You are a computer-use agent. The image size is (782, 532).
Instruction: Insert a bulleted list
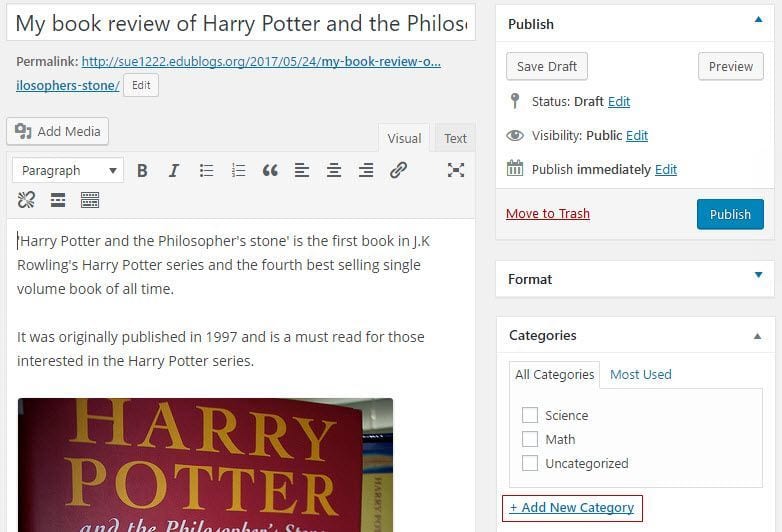[x=206, y=171]
